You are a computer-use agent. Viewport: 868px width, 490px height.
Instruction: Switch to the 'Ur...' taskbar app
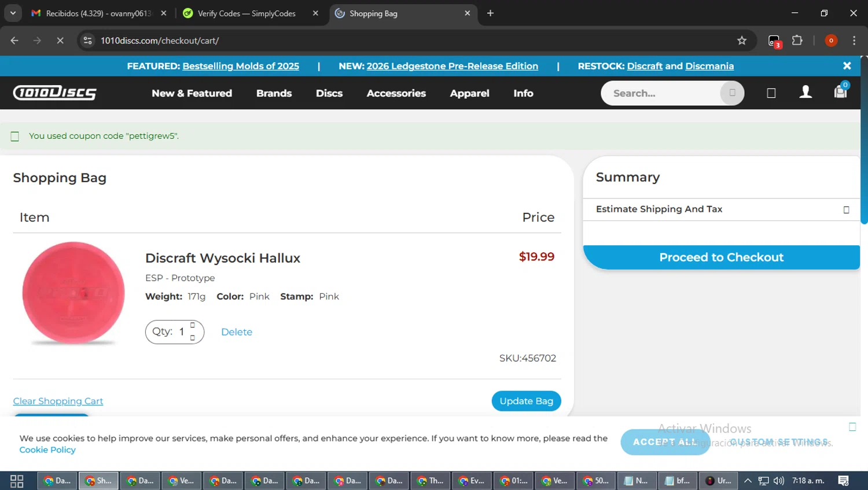pos(718,481)
